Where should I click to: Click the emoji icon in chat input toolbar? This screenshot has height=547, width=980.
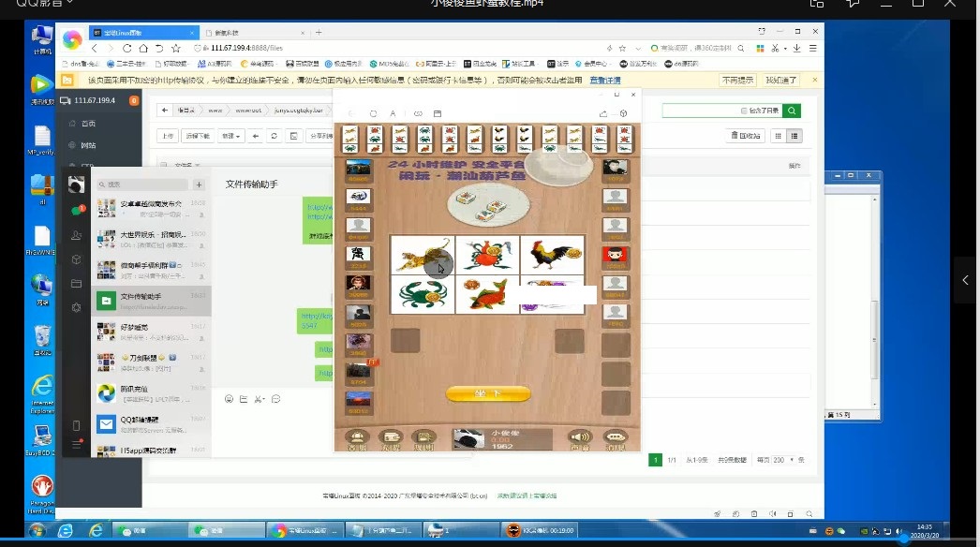coord(229,399)
